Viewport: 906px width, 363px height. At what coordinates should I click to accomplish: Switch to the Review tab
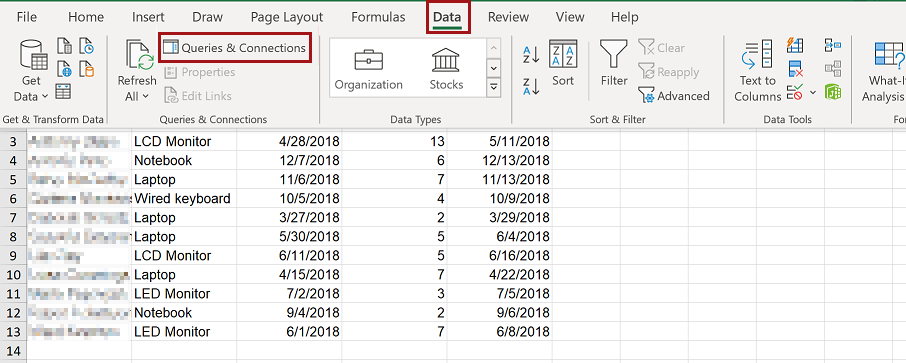508,17
